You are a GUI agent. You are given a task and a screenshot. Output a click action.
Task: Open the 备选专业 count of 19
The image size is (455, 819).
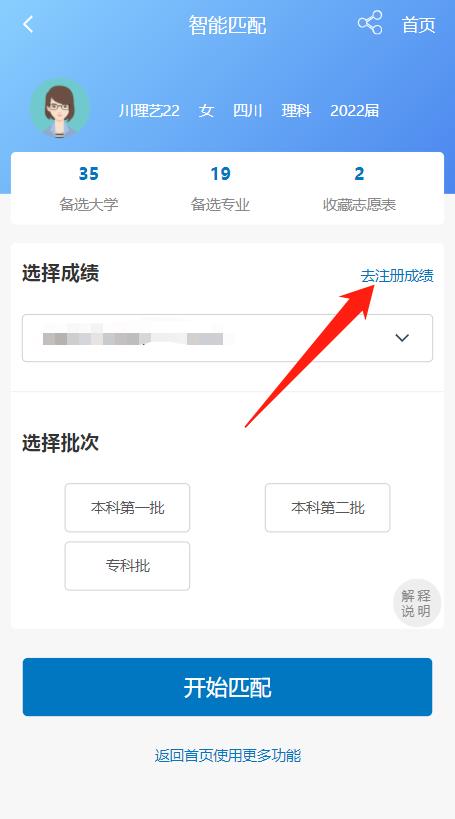pos(220,188)
